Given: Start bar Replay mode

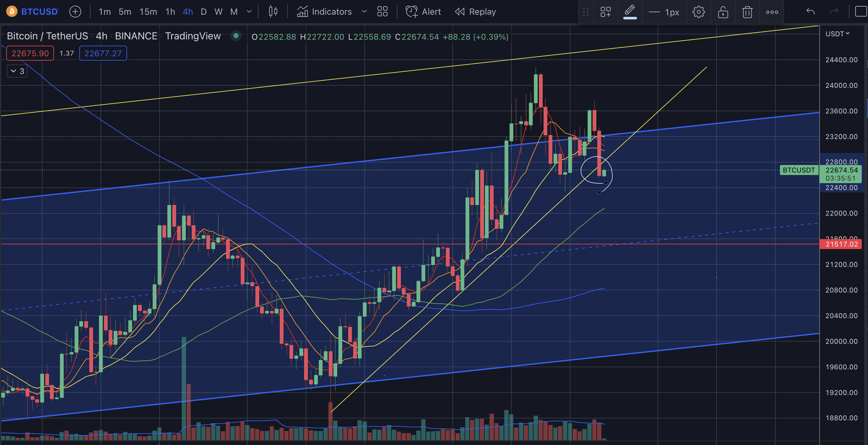Looking at the screenshot, I should point(476,12).
